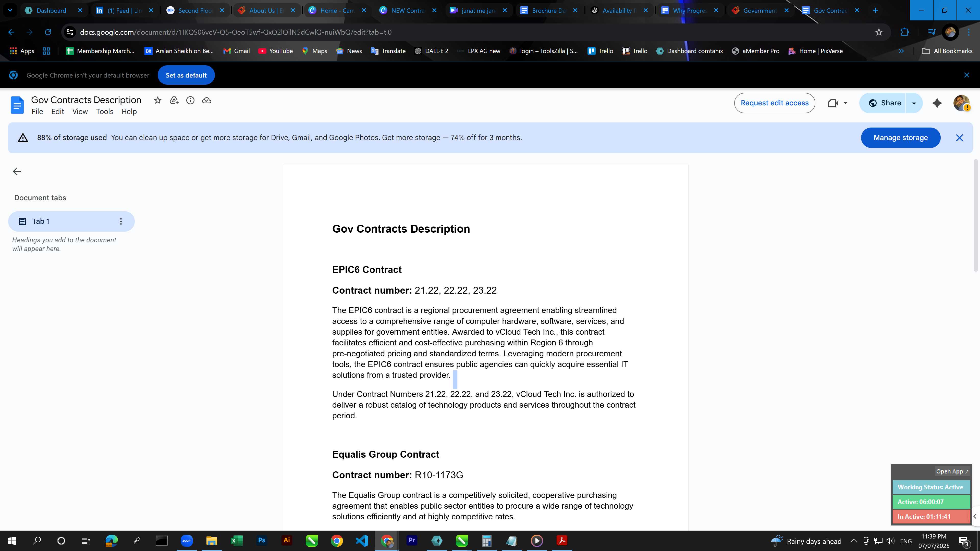Open Windows Start menu
Viewport: 980px width, 551px height.
click(12, 541)
